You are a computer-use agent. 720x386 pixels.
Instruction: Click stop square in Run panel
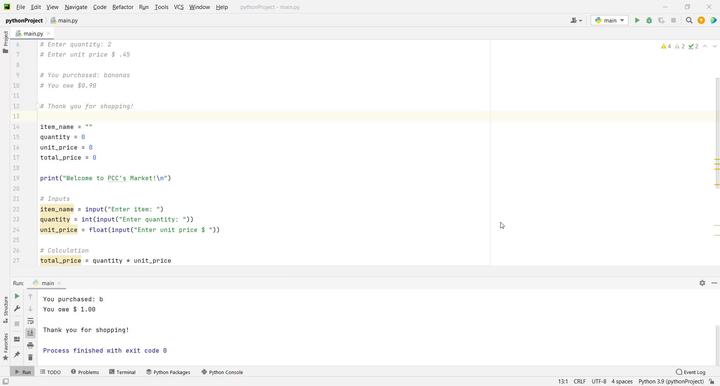pyautogui.click(x=17, y=324)
